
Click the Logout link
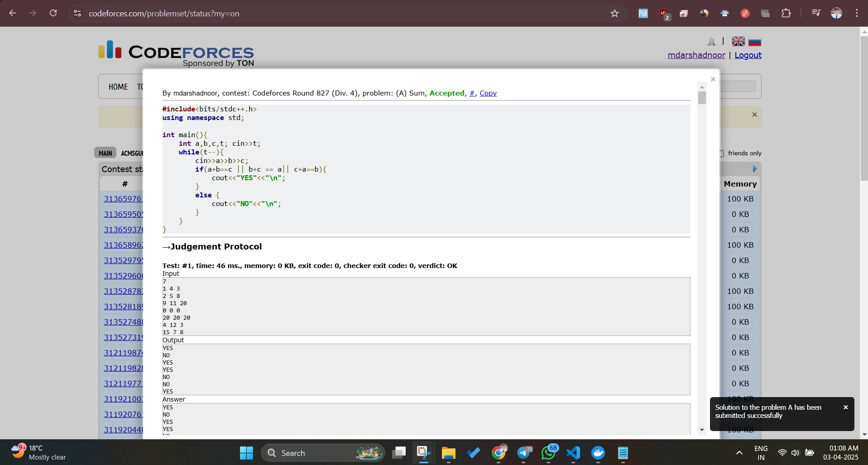click(x=748, y=55)
